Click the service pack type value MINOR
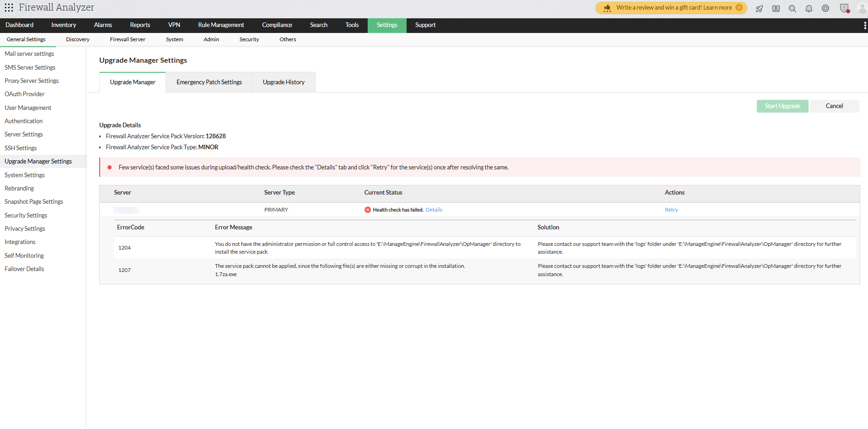This screenshot has height=429, width=868. 208,147
